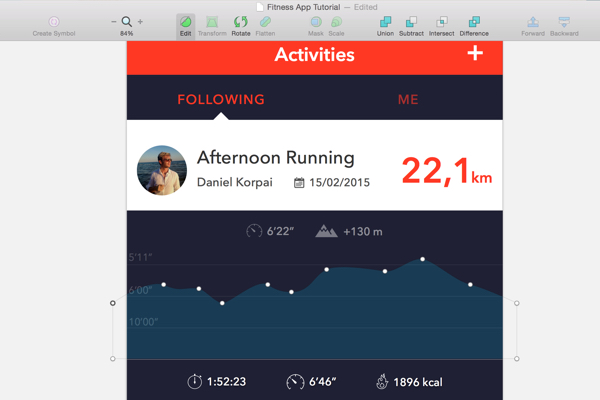
Task: Zoom in with the plus button
Action: [x=140, y=22]
